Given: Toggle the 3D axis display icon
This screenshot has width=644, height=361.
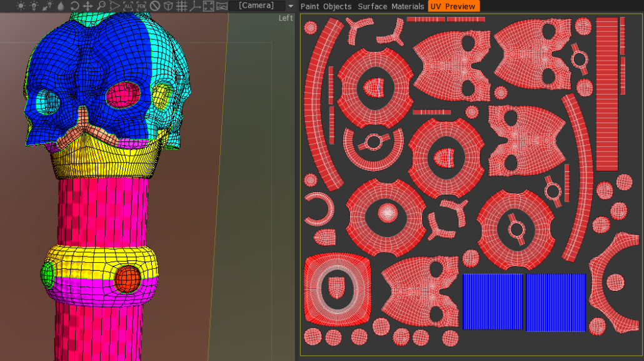Looking at the screenshot, I should (x=195, y=6).
